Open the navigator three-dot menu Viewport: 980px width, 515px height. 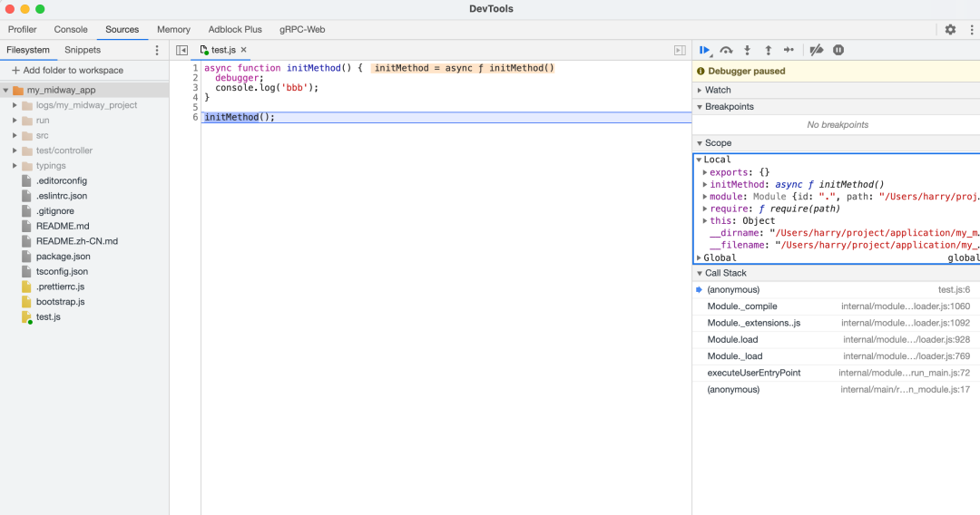(157, 51)
